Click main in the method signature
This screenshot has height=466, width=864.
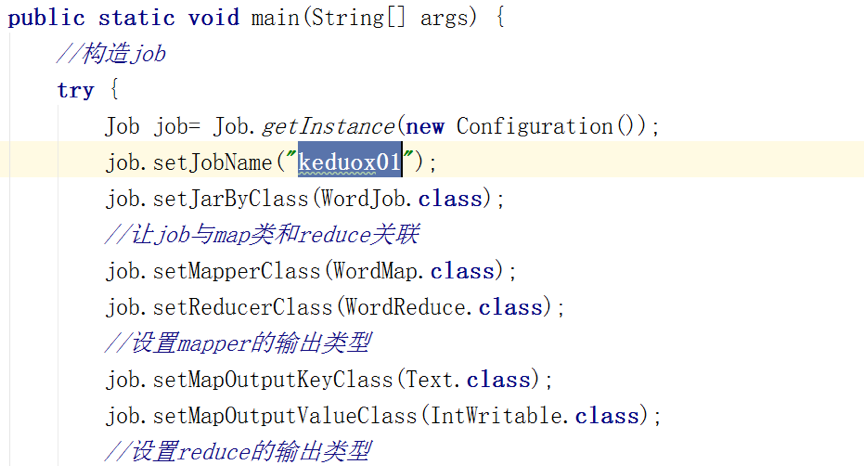(x=275, y=18)
